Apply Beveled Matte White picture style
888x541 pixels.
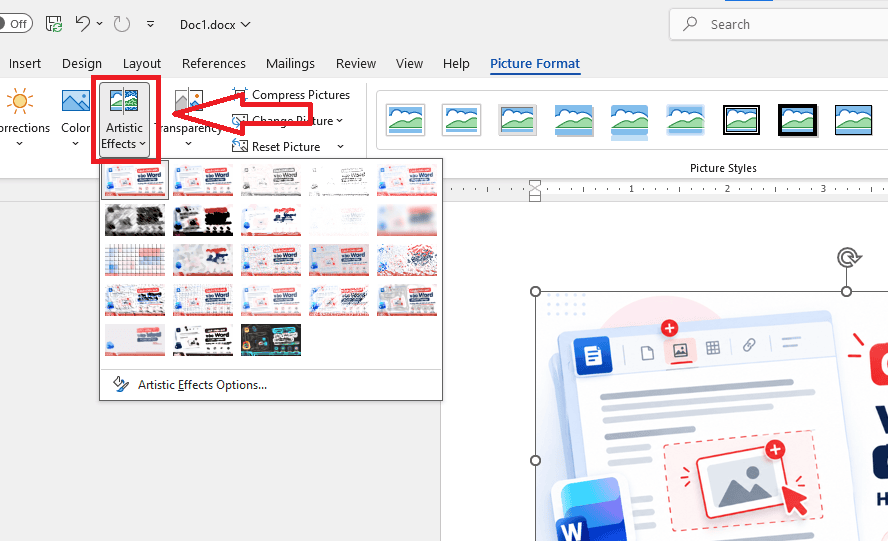(x=461, y=120)
